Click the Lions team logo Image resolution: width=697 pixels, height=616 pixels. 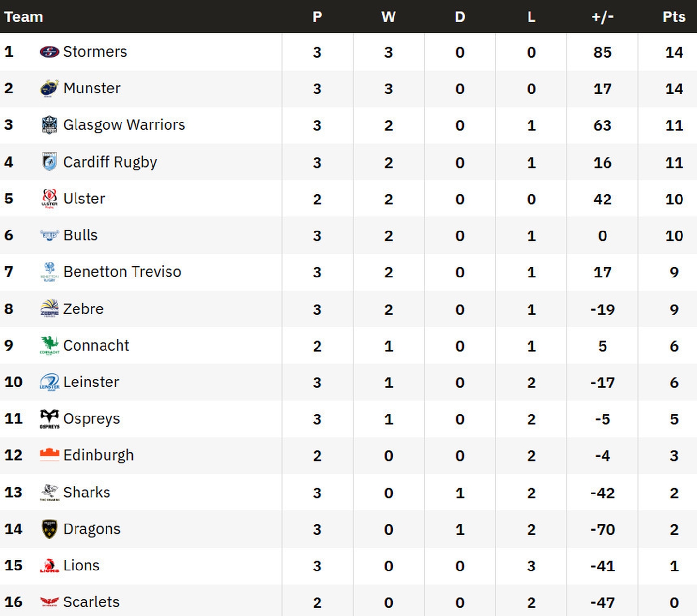[49, 566]
